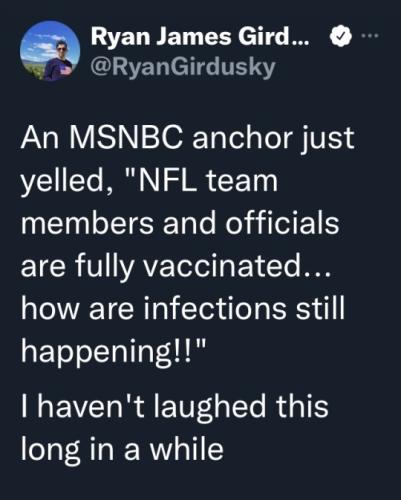401x500 pixels.
Task: Open the @RyanGirdusky handle link
Action: point(183,68)
